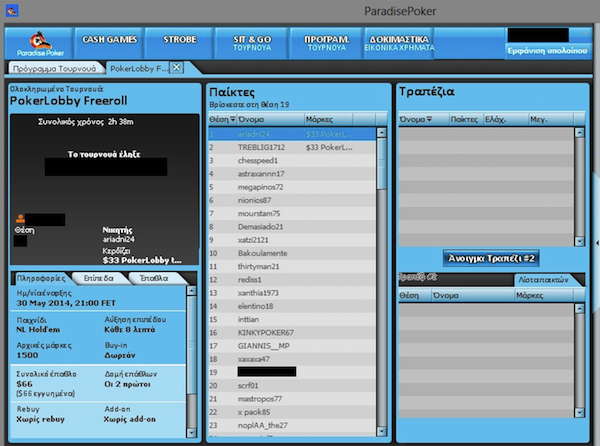Select player mastropos77 row
This screenshot has height=446, width=600.
point(292,399)
